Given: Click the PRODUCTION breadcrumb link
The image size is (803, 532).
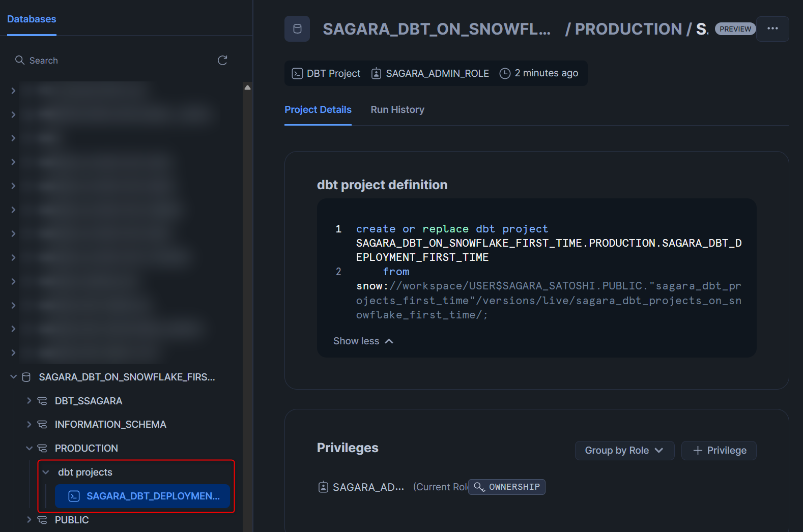Looking at the screenshot, I should [x=628, y=29].
